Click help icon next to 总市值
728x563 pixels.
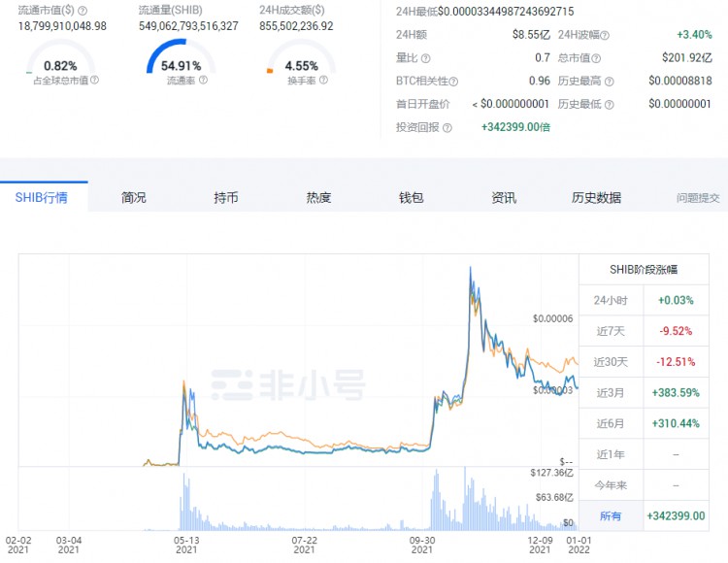[x=596, y=58]
